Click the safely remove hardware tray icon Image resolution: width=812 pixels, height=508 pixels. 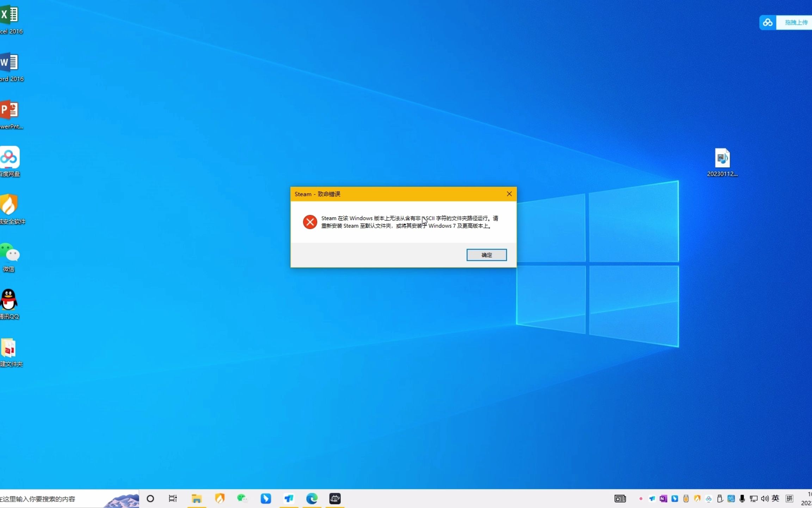tap(720, 498)
